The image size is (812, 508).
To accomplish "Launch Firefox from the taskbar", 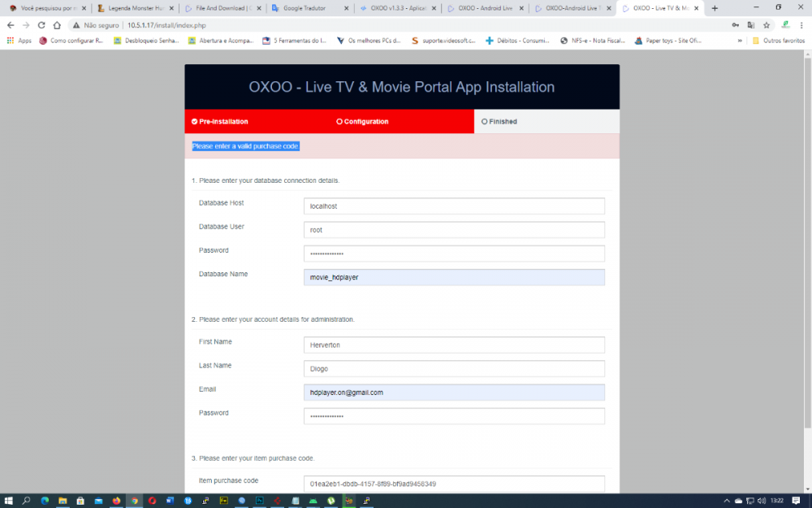I will coord(116,501).
